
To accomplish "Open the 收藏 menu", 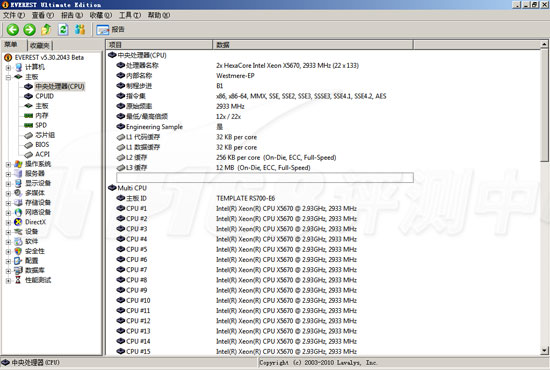I will click(101, 15).
